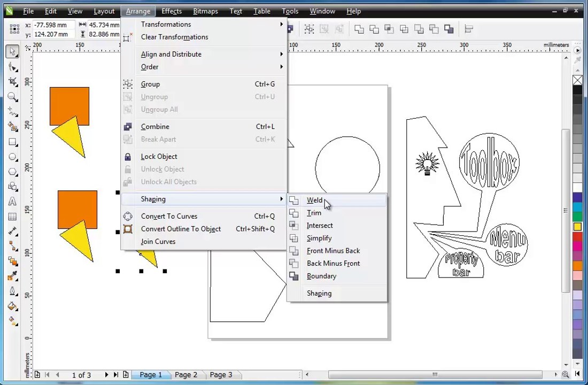
Task: Select the Interactive Blend tool
Action: tap(12, 261)
